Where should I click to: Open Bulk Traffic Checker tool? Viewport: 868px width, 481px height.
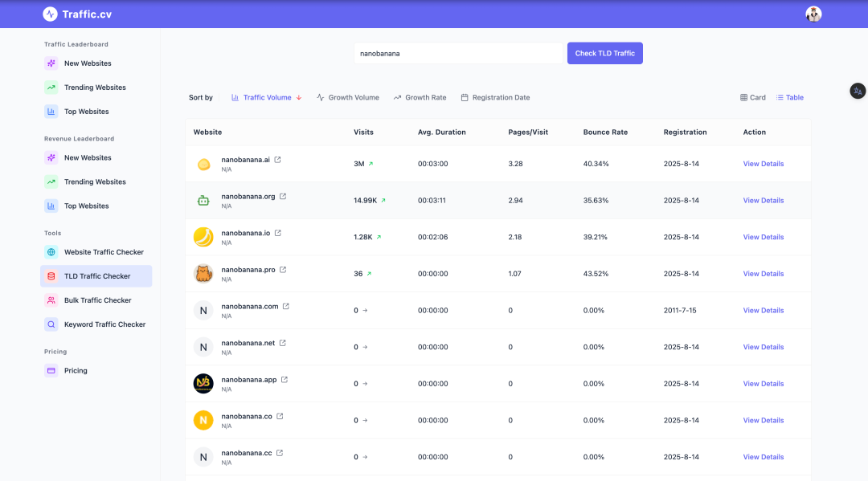(96, 300)
